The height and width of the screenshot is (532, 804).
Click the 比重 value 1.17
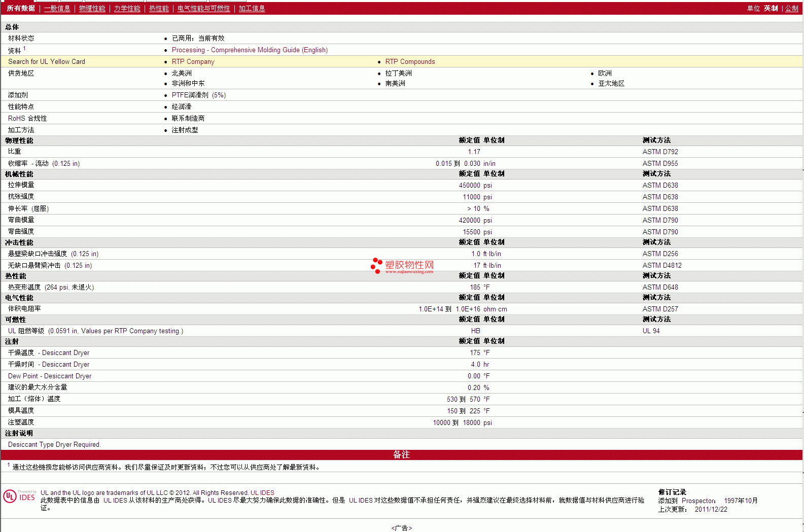[x=474, y=152]
